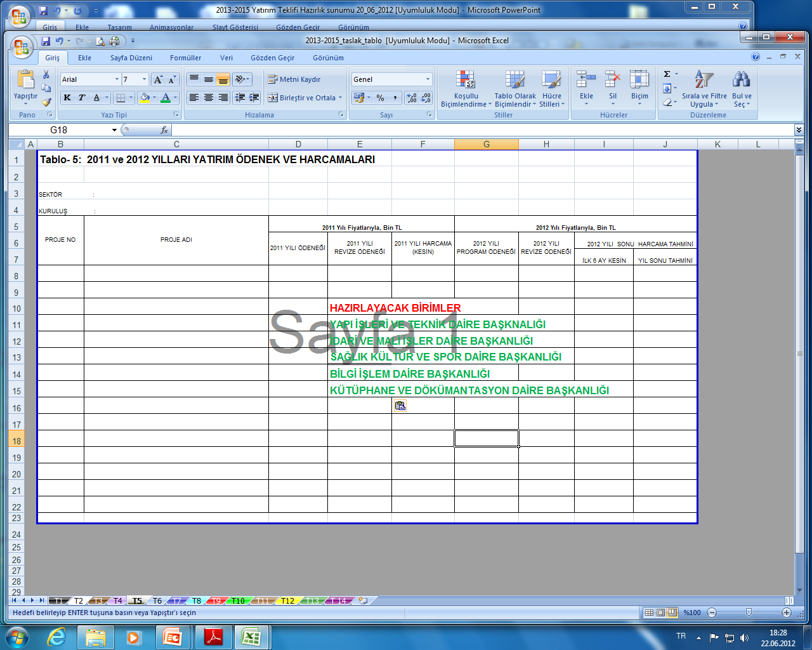Click the vertical scrollbar thumb

[x=799, y=354]
